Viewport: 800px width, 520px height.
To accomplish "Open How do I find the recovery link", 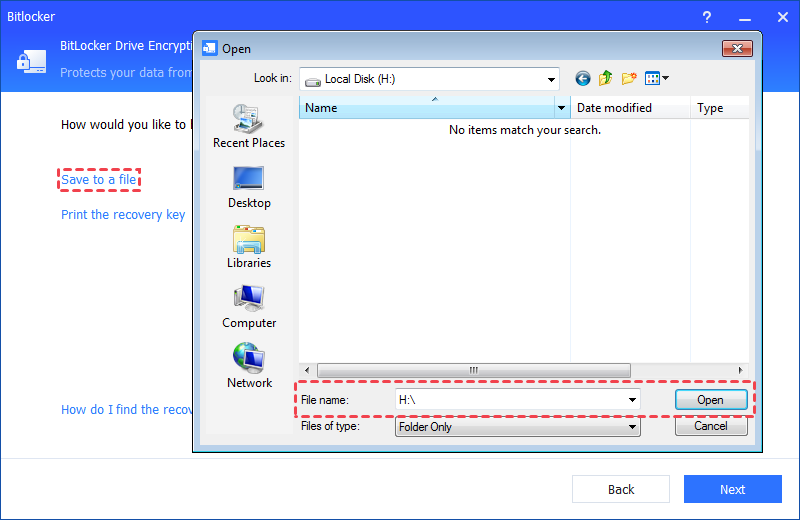I will tap(127, 409).
